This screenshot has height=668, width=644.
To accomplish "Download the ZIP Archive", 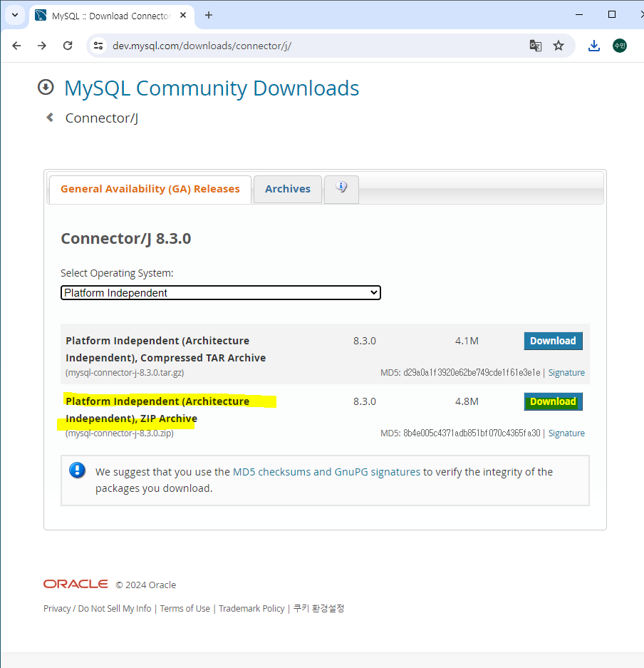I will (x=553, y=401).
